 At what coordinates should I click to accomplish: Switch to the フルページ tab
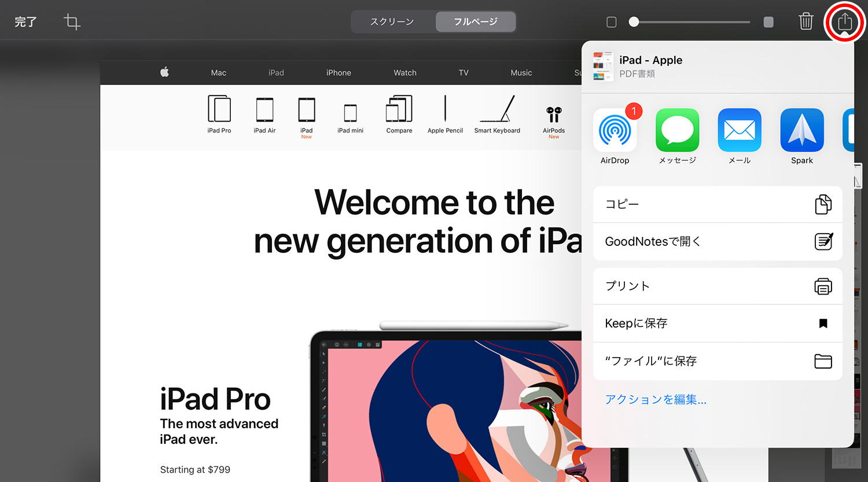[476, 22]
